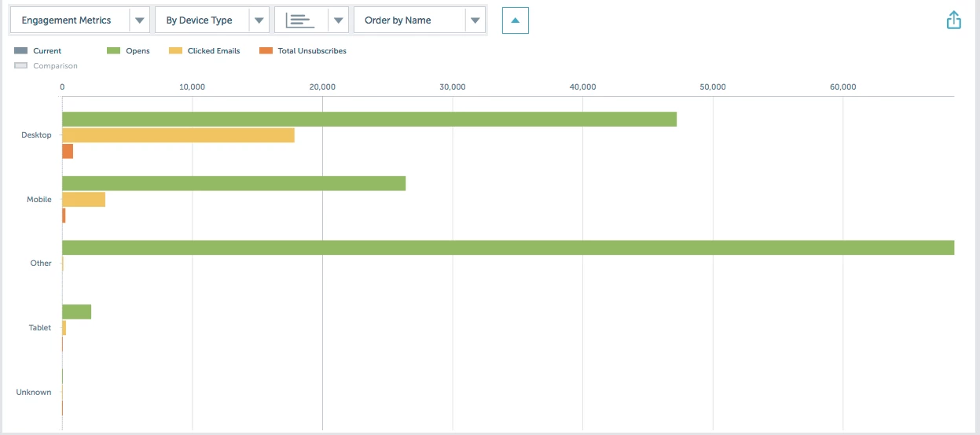
Task: Click the Desktop Opens green bar
Action: pos(369,120)
